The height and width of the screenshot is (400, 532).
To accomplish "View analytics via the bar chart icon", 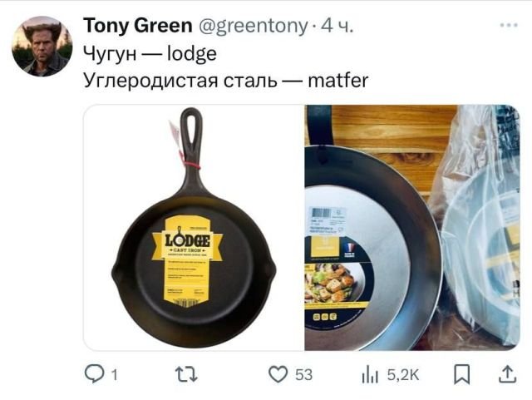I will pos(370,375).
